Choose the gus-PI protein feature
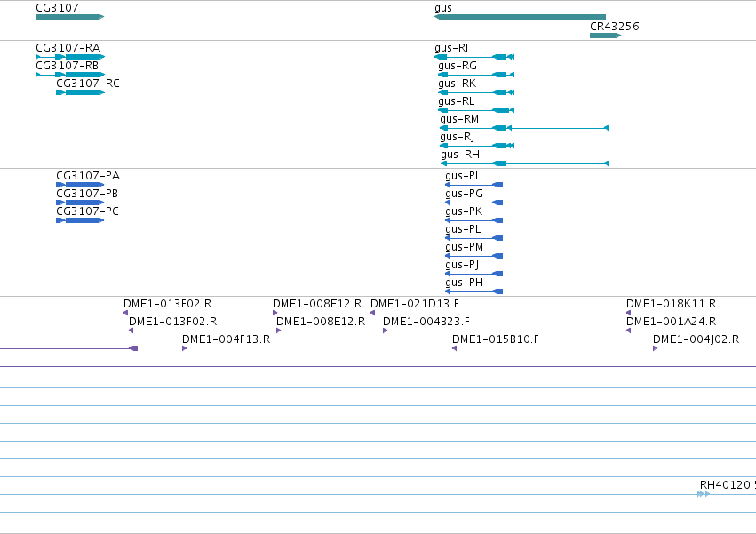Screen dimensions: 756x534 pyautogui.click(x=474, y=185)
